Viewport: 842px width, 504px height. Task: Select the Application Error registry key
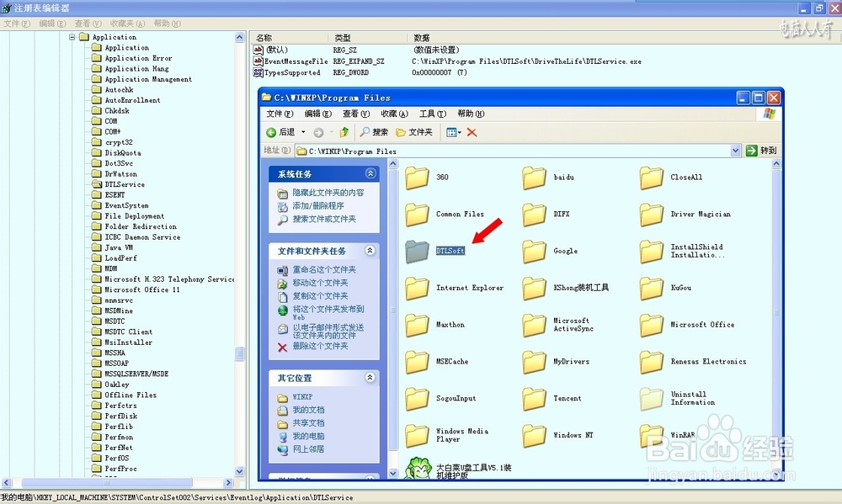pyautogui.click(x=139, y=59)
